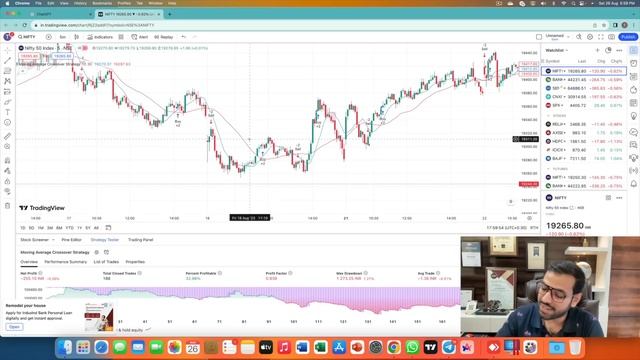Open the candle chart style selector
Screen dimensions: 640x360
coord(76,37)
